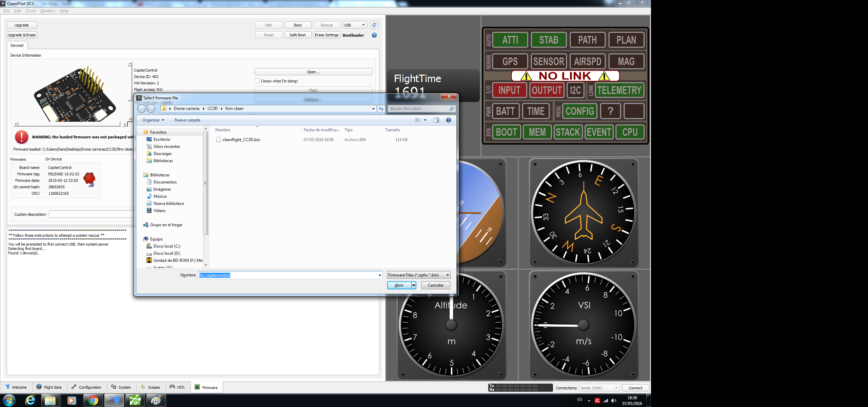
Task: Click the sidebar vertical scrollbar in dialog
Action: (x=205, y=183)
